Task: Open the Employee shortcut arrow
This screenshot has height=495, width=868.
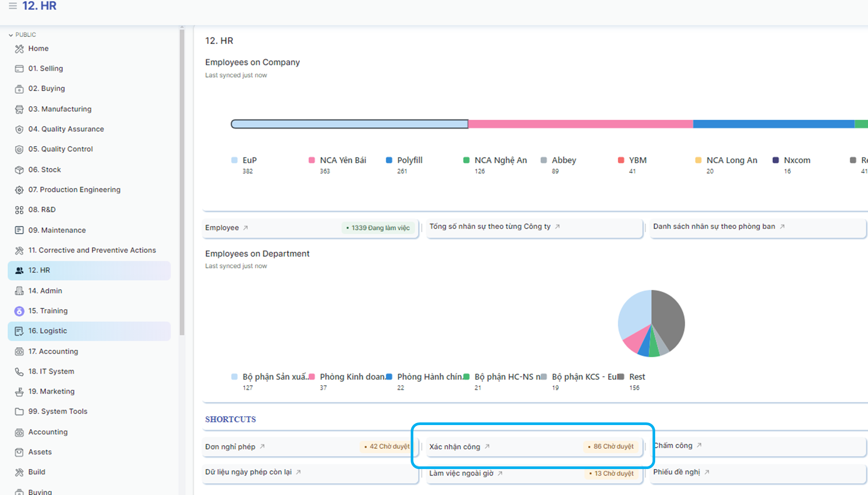Action: pyautogui.click(x=246, y=228)
